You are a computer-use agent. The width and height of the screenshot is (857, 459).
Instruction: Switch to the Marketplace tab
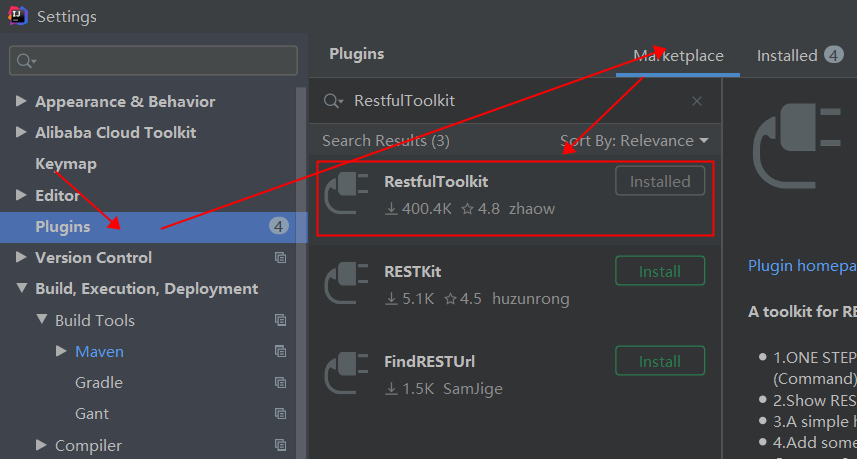678,56
